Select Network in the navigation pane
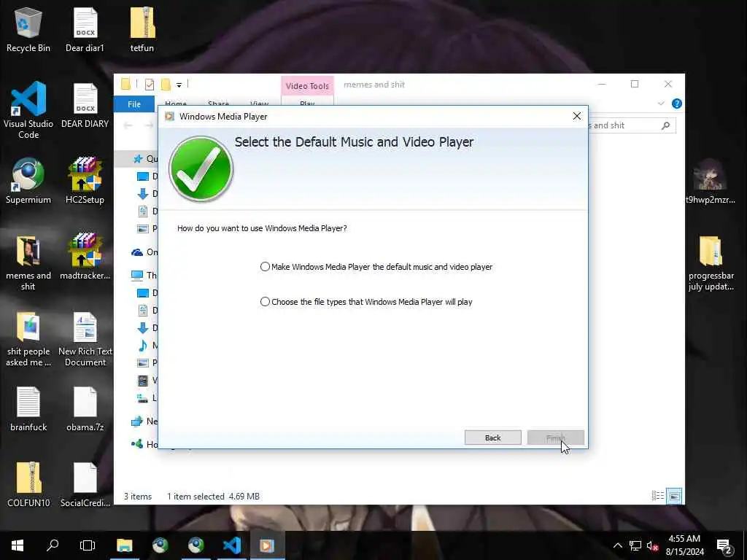The width and height of the screenshot is (747, 560). (x=144, y=421)
